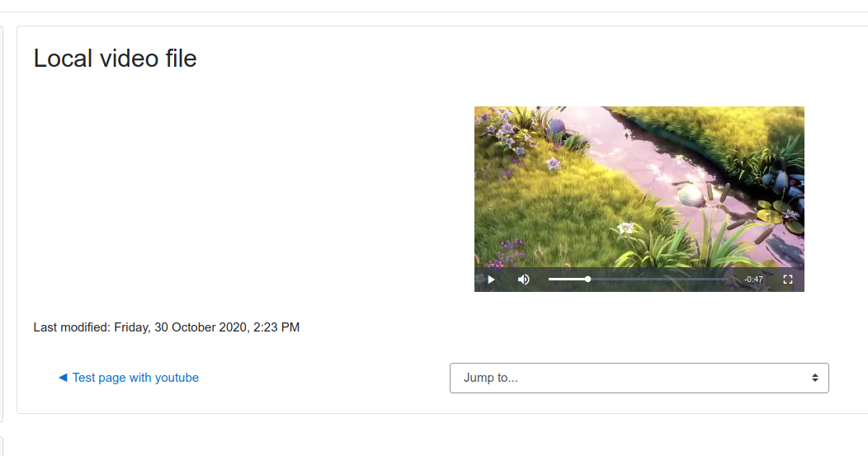This screenshot has height=456, width=868.
Task: Click the 'Local video file' heading
Action: 116,58
